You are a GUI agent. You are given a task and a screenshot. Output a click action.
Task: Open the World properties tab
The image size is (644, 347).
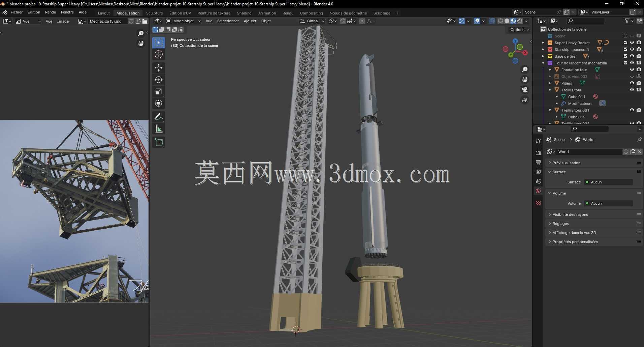pyautogui.click(x=538, y=191)
